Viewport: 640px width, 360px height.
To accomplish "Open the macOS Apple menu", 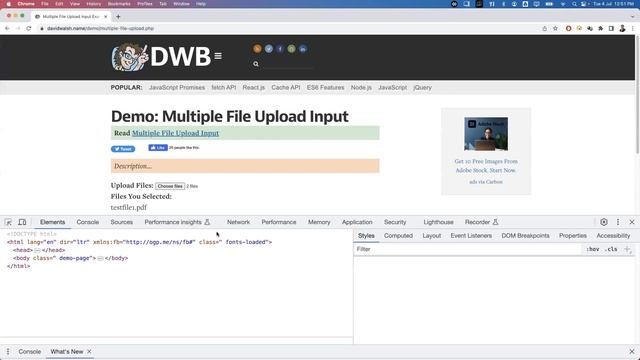I will pyautogui.click(x=8, y=4).
